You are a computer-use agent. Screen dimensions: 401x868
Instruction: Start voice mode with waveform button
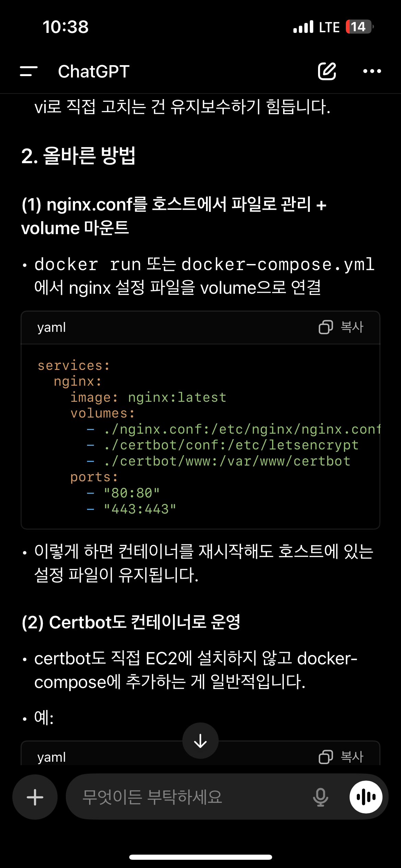(x=366, y=797)
